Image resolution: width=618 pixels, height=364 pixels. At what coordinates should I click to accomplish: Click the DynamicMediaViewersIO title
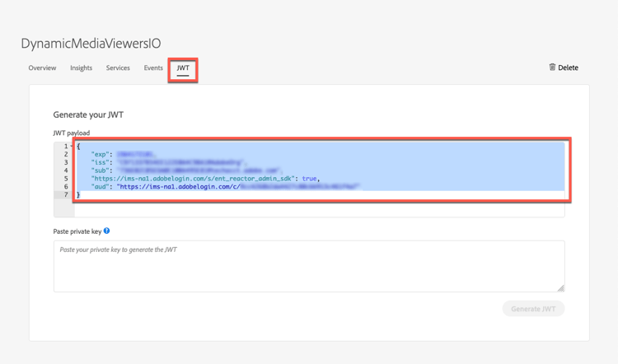[91, 44]
